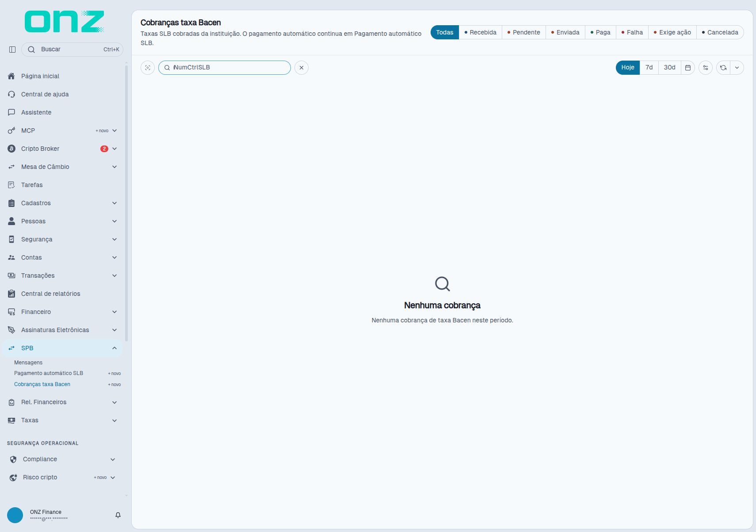
Task: Open the dropdown arrow next to refresh
Action: click(x=737, y=68)
